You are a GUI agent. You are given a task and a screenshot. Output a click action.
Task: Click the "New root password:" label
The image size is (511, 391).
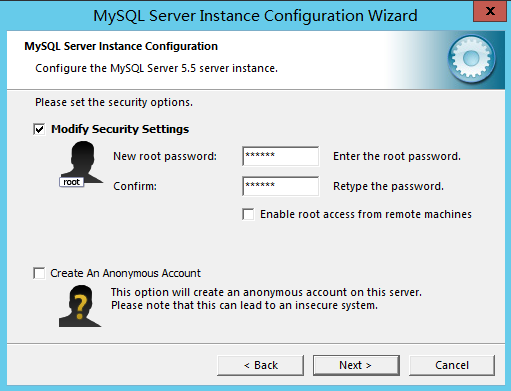pyautogui.click(x=165, y=156)
